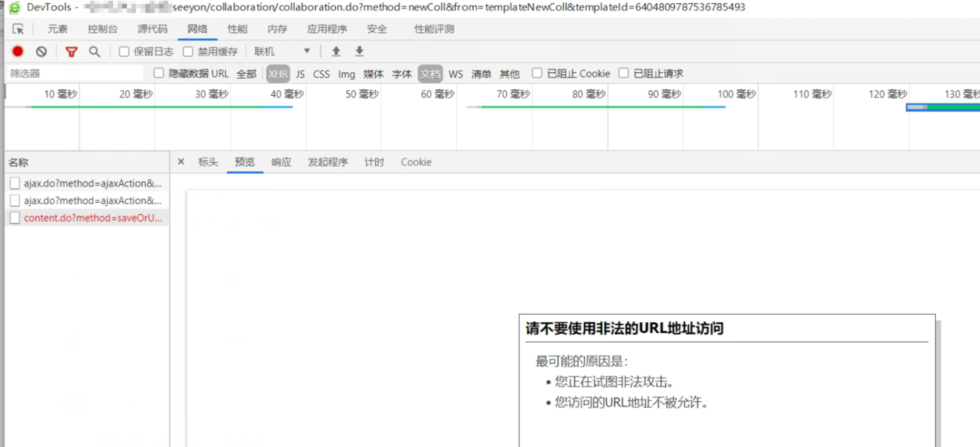Stop recording network log red button
The height and width of the screenshot is (447, 980).
(18, 51)
